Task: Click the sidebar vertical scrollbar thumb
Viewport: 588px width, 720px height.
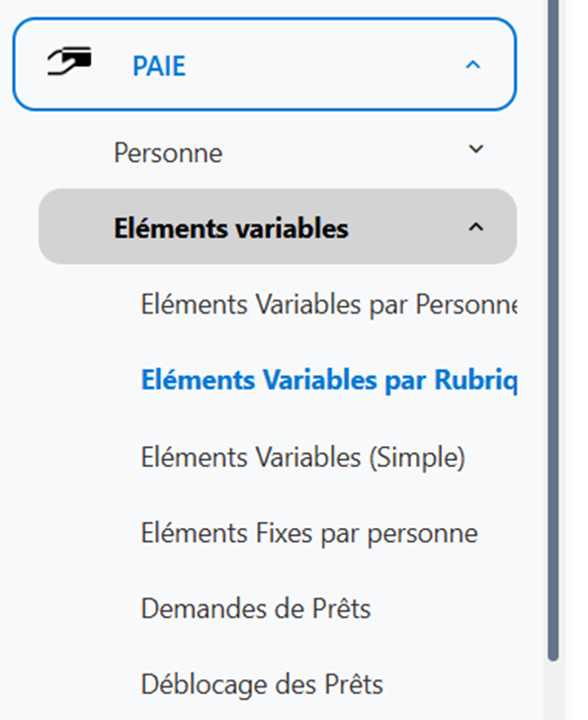Action: pyautogui.click(x=553, y=328)
